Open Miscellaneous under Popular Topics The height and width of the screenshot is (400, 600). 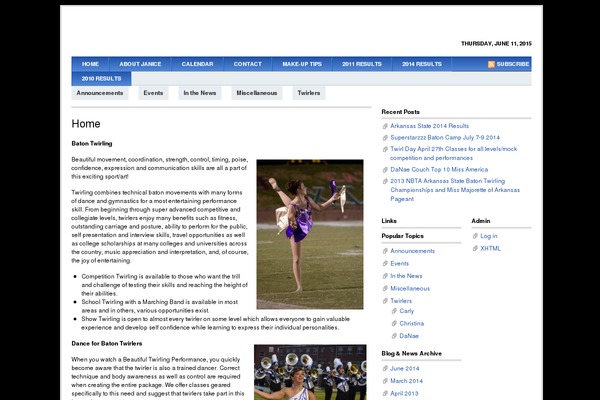[x=410, y=289]
